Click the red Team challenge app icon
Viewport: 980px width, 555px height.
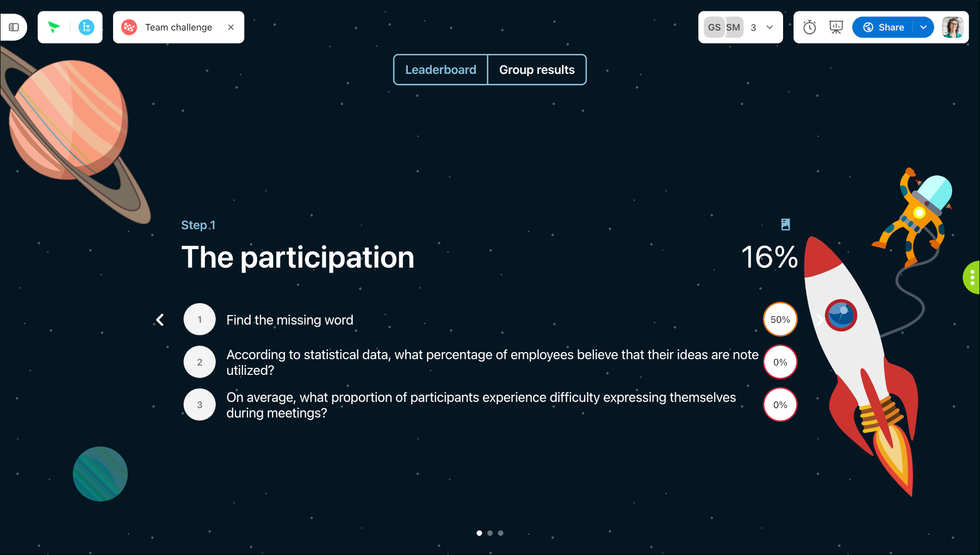pos(129,27)
